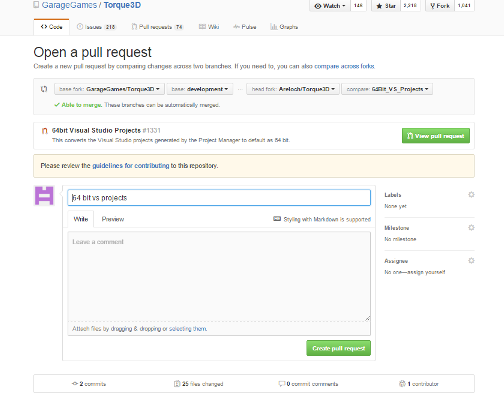
Task: Click the purple user avatar
Action: coord(44,196)
